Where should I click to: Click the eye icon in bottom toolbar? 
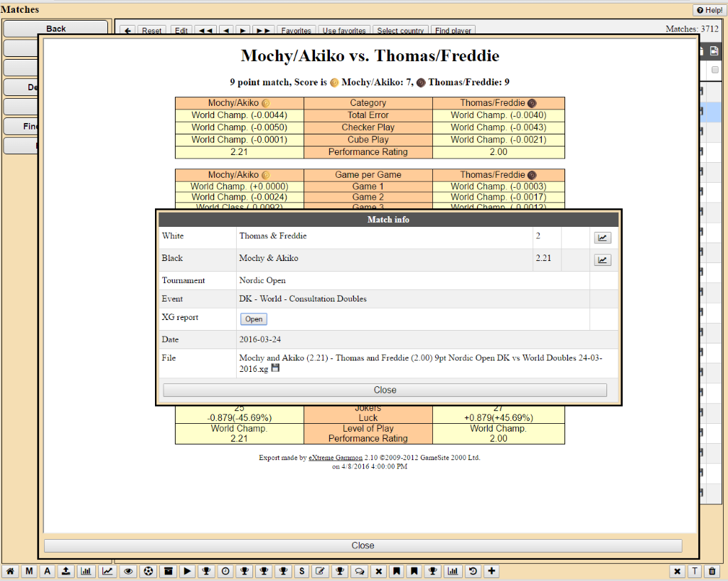(x=129, y=571)
